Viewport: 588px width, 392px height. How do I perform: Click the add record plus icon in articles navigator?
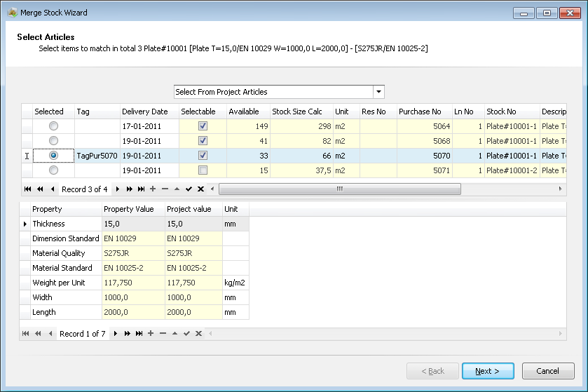point(153,189)
